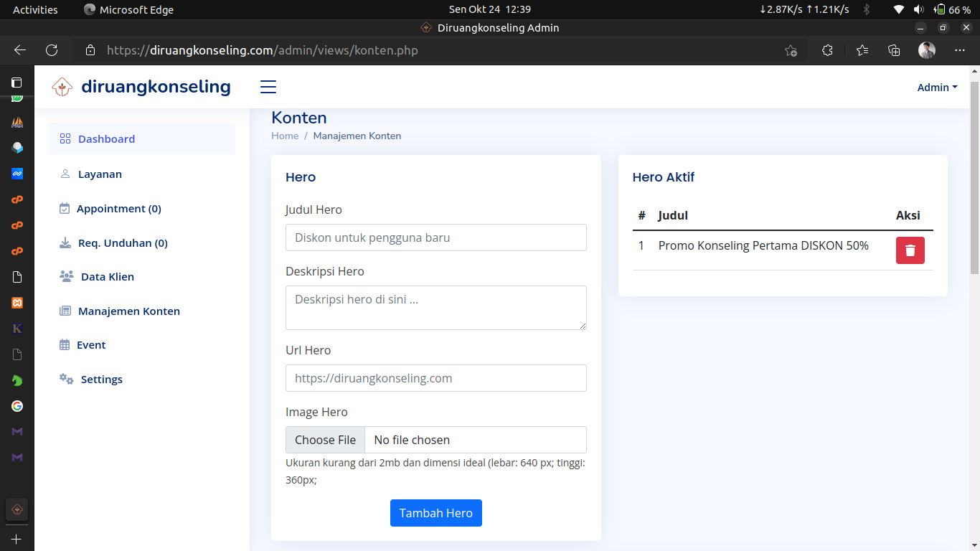
Task: Toggle the hamburger sidebar menu
Action: tap(268, 87)
